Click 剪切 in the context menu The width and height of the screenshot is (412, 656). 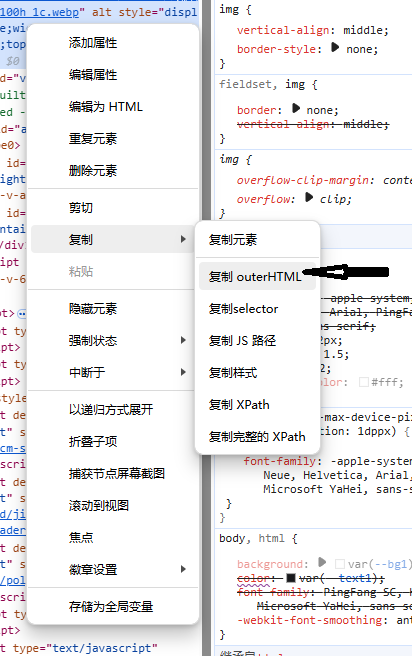[x=113, y=208]
